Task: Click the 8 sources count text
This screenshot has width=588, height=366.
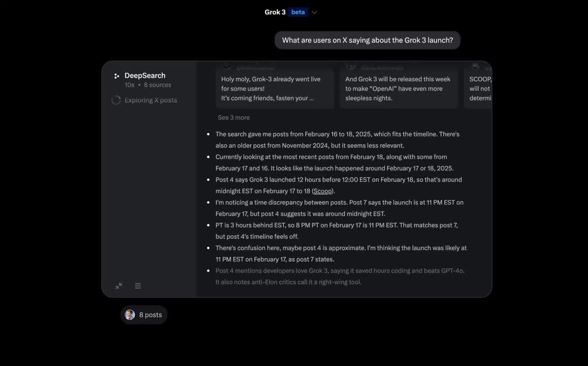Action: coord(158,85)
